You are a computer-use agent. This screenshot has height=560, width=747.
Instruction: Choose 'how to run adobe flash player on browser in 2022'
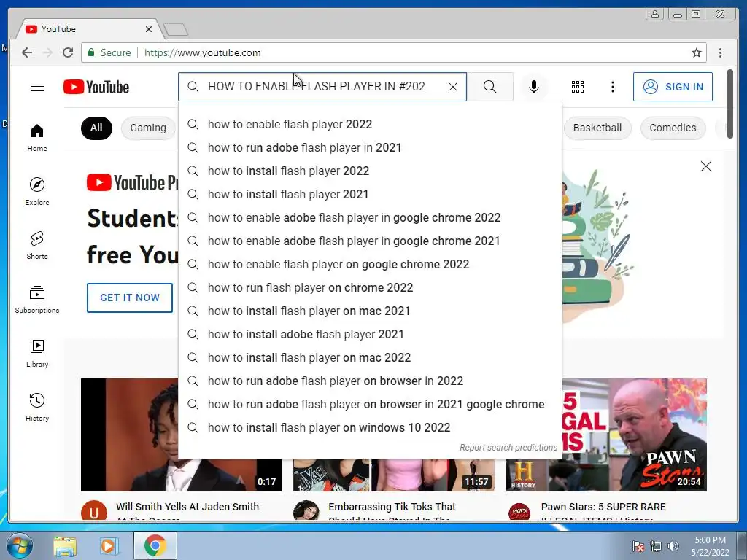370,381
